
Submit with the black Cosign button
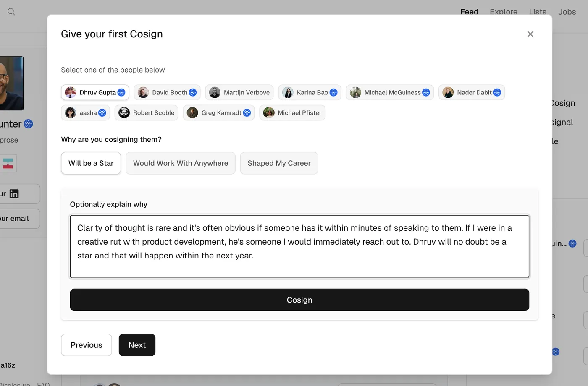pos(299,300)
